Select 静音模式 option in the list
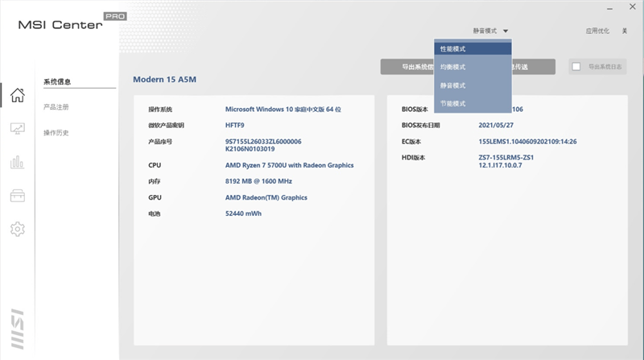 tap(473, 85)
